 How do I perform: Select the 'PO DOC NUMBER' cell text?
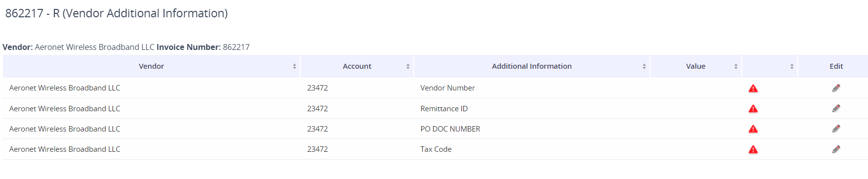tap(450, 129)
